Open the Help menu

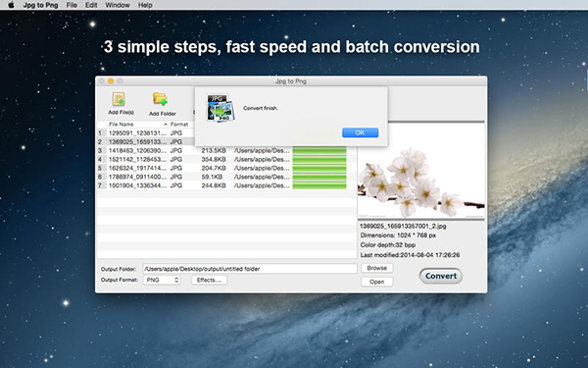point(145,5)
